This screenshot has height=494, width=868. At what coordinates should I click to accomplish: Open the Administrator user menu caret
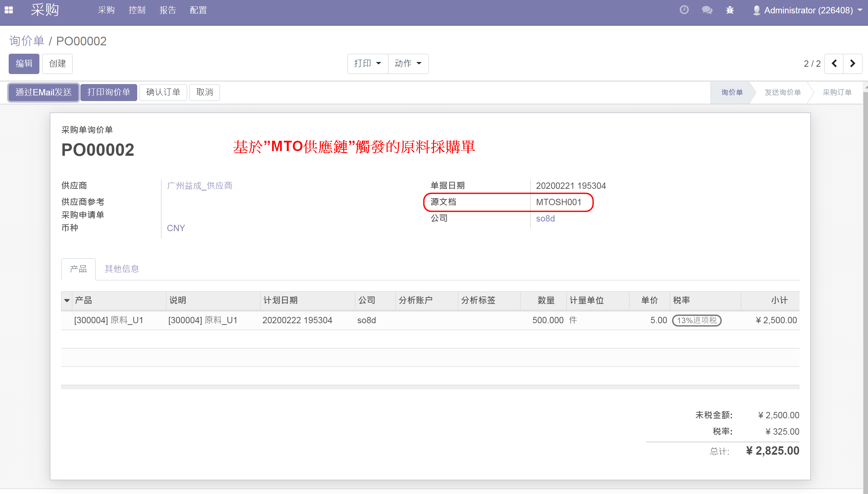[860, 10]
